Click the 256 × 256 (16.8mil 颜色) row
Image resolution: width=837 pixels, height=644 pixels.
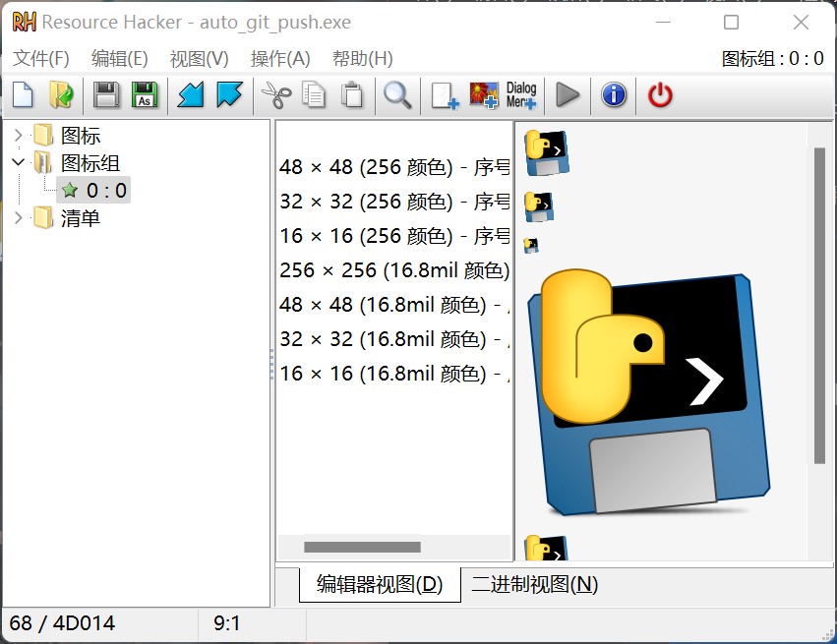(394, 270)
